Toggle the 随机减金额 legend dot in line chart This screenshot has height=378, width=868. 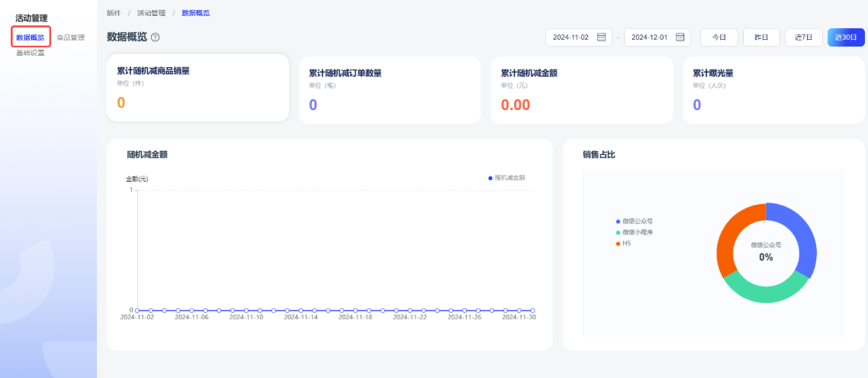490,178
